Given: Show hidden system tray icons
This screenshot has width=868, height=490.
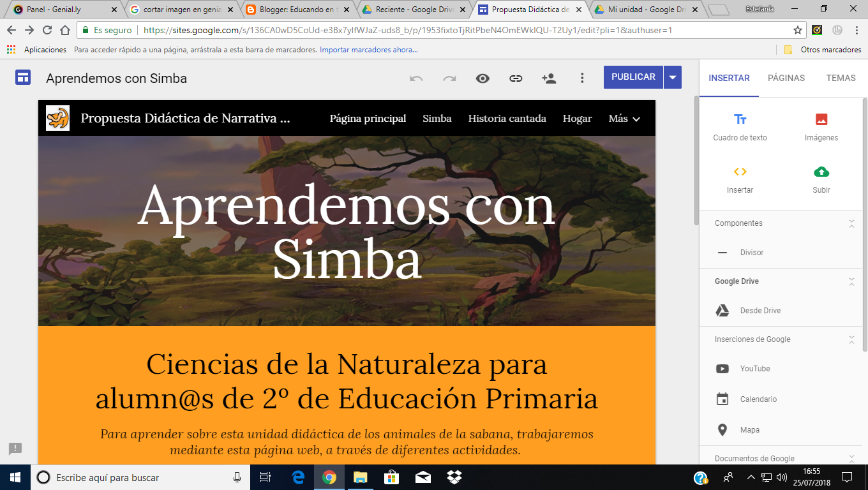Looking at the screenshot, I should 751,477.
